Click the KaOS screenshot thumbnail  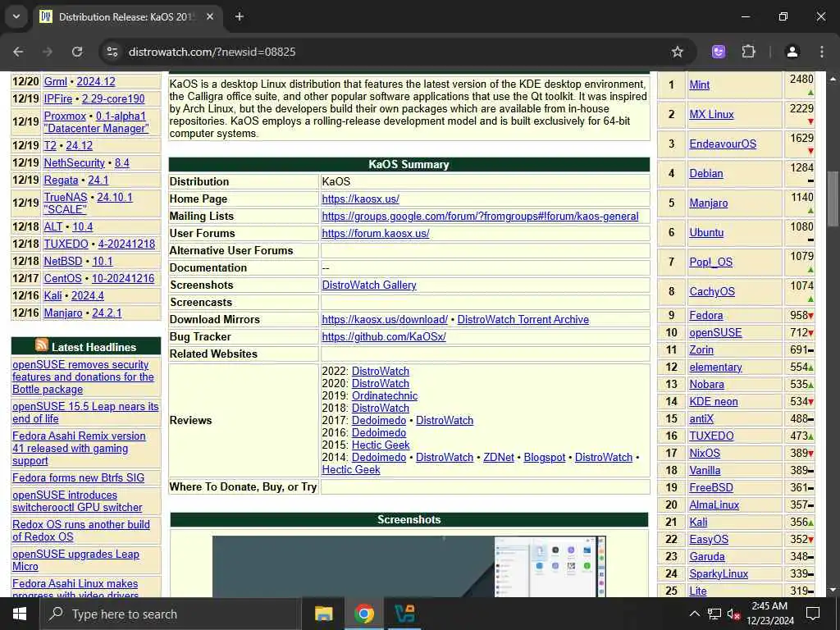pos(409,566)
